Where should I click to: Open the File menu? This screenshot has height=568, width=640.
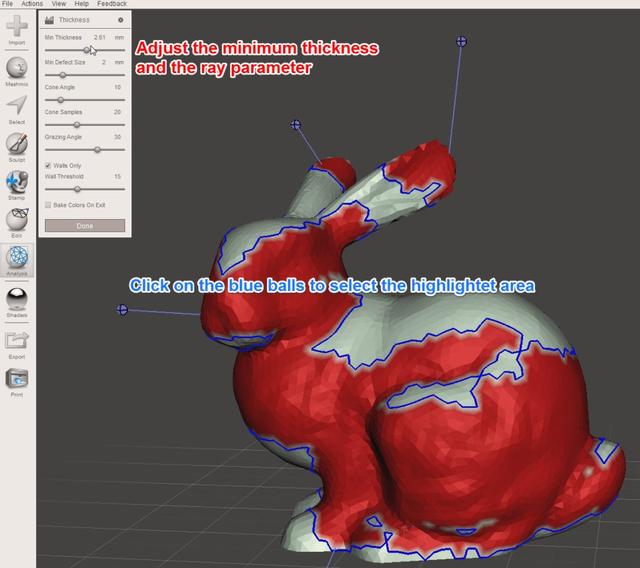pos(9,4)
